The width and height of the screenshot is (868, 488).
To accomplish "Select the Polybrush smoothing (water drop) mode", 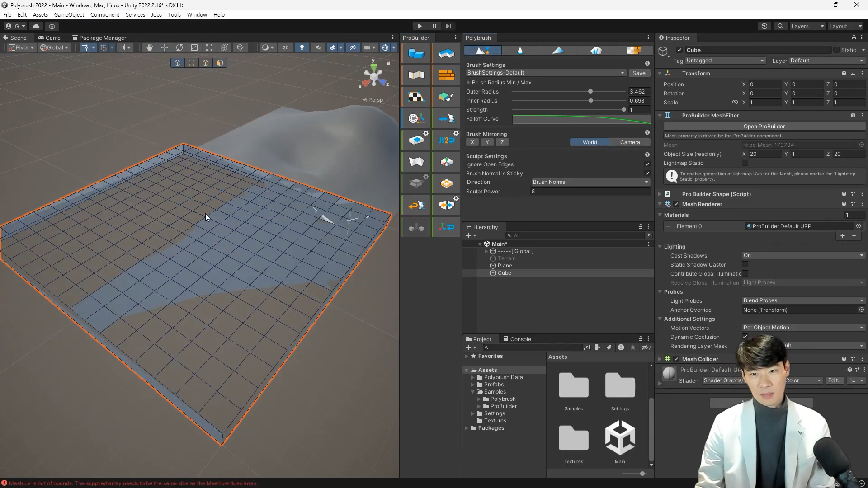I will point(520,51).
